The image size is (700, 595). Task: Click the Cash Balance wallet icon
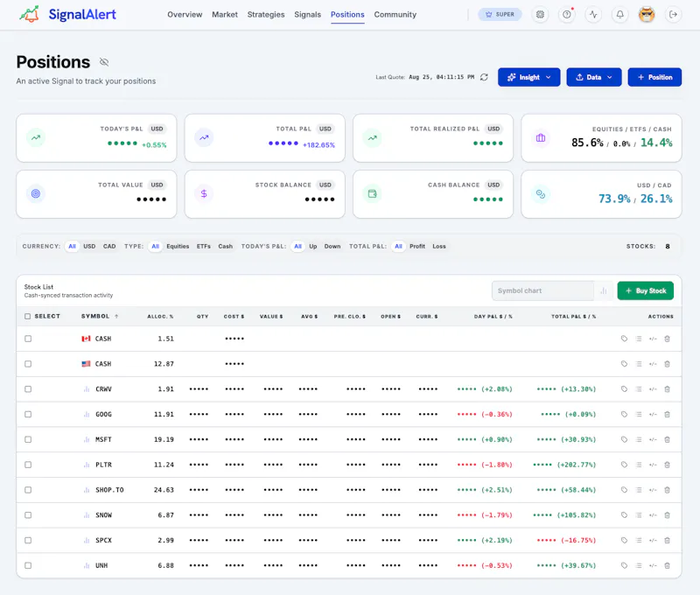[373, 193]
